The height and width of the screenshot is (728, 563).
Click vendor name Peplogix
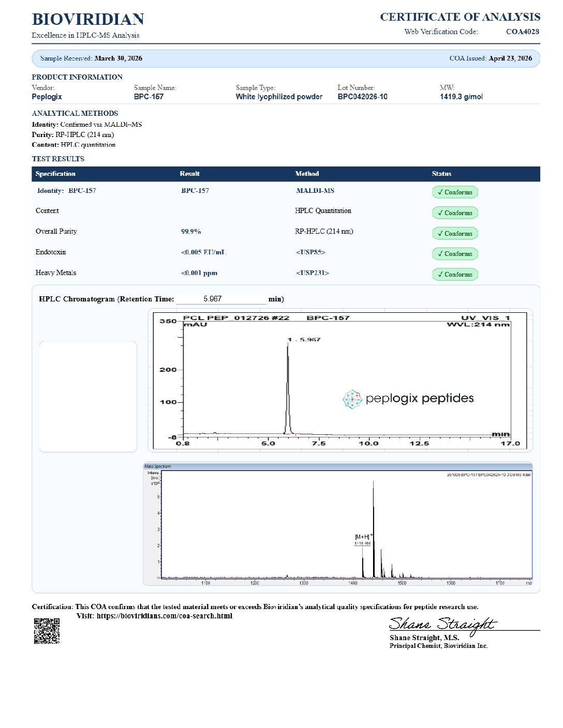click(x=47, y=97)
